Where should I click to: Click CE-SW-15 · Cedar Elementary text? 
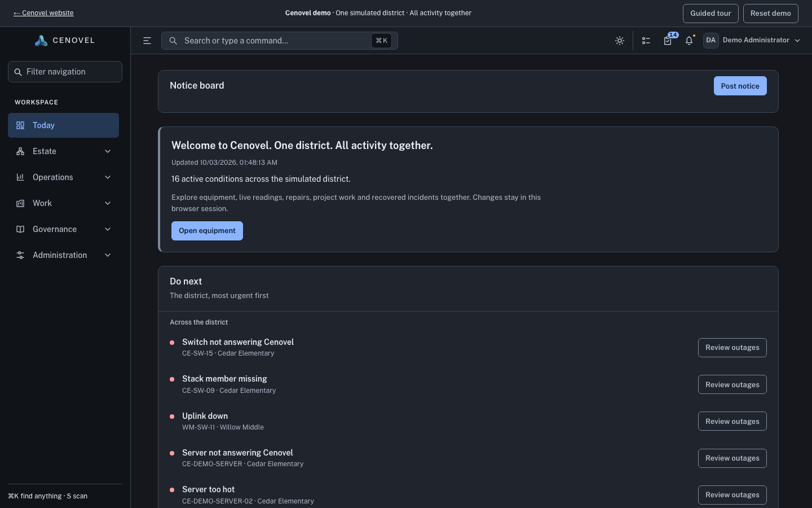tap(228, 353)
